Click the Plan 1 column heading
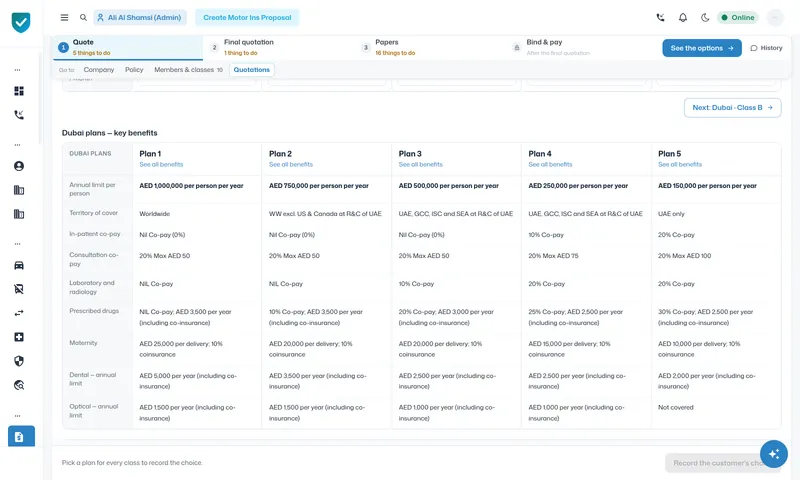The width and height of the screenshot is (800, 480). tap(150, 154)
